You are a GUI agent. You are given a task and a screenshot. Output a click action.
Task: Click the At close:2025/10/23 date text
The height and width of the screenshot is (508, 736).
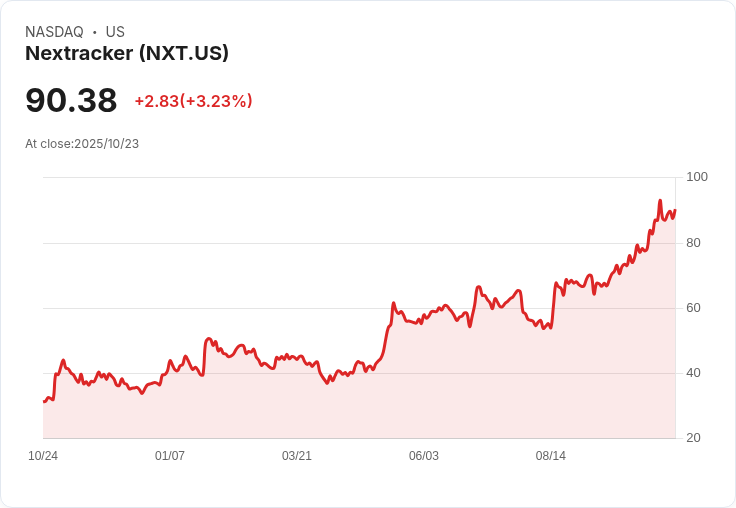click(82, 144)
